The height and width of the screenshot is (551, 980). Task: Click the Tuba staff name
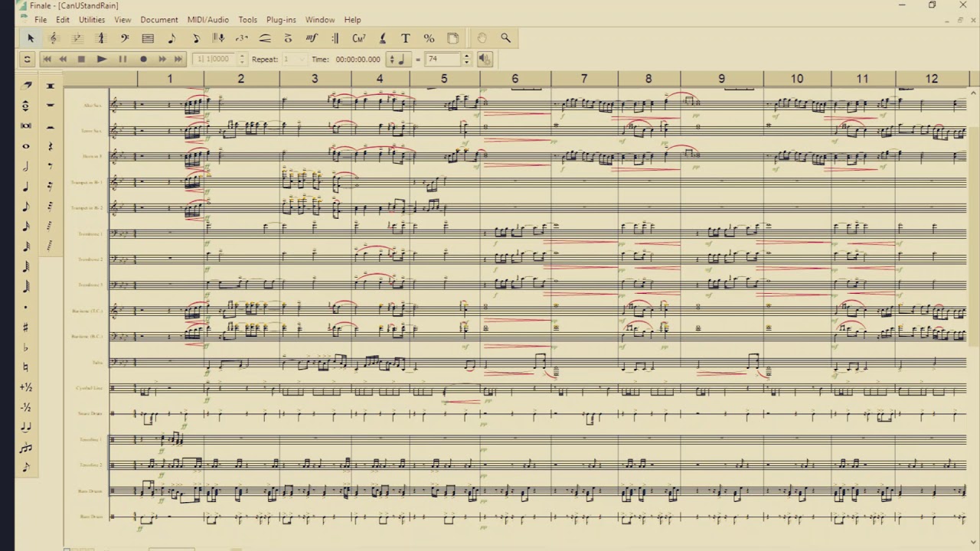pos(97,363)
